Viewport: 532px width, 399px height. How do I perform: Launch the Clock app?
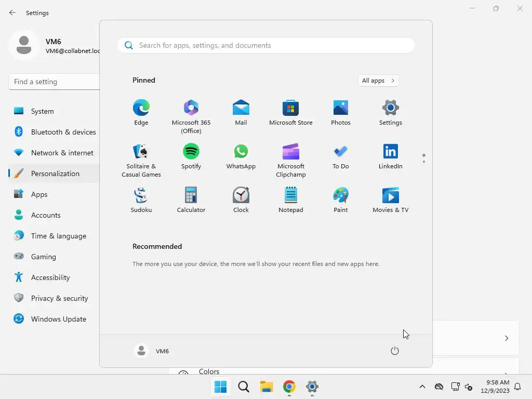pos(241,200)
